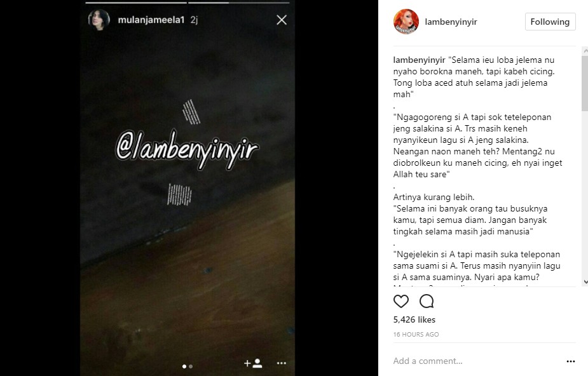Click the caption scrollbar down arrow
The height and width of the screenshot is (376, 588).
(x=585, y=282)
